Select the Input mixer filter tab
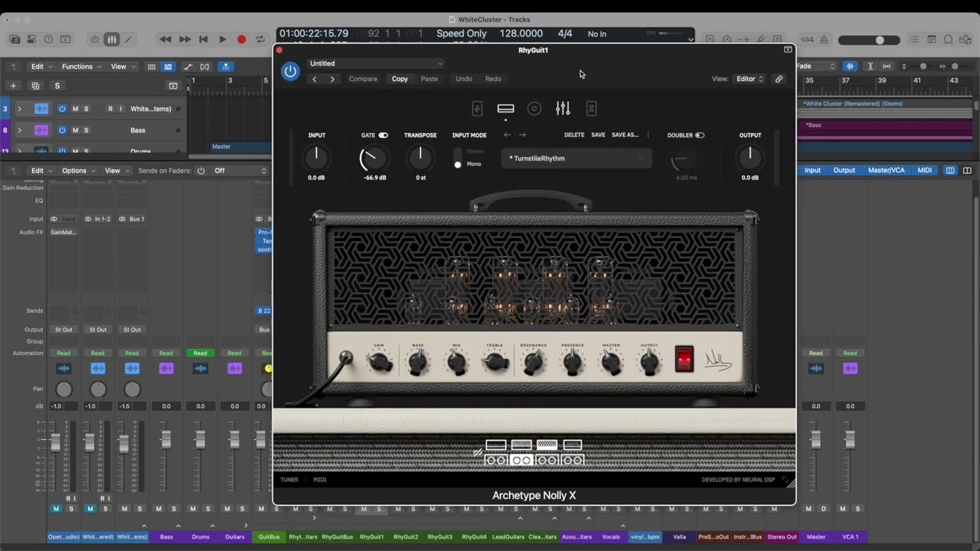Viewport: 980px width, 551px height. coord(812,171)
